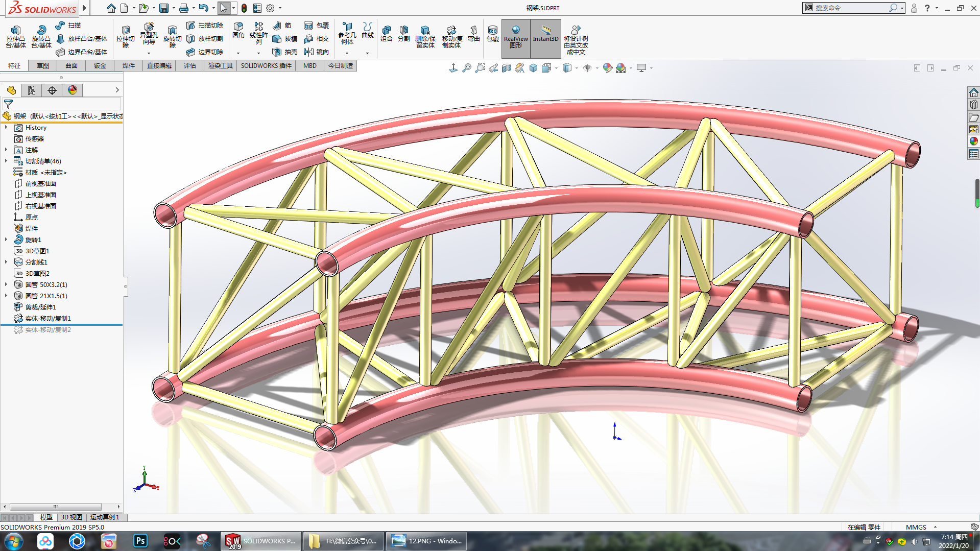Screen dimensions: 980x551
Task: Select the Shell (抽壳) tool
Action: (284, 52)
